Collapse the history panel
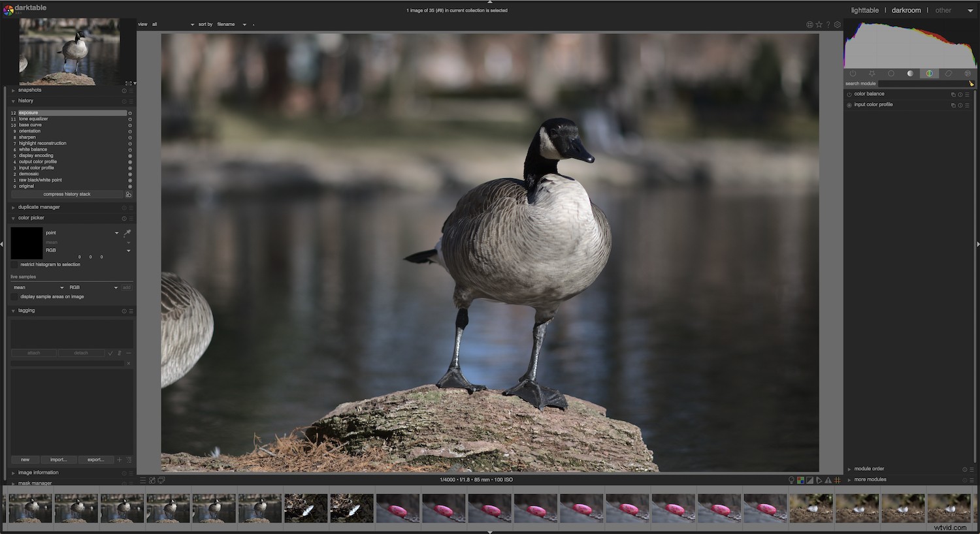 coord(12,101)
